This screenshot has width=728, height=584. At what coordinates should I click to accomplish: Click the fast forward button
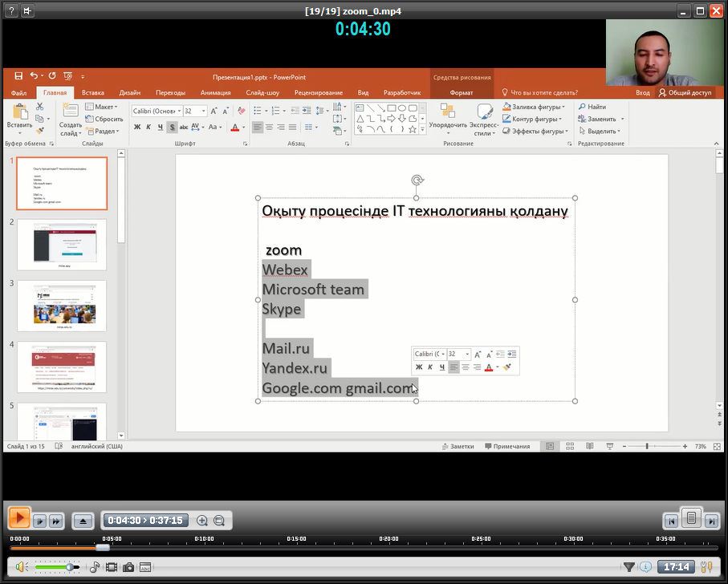point(56,521)
